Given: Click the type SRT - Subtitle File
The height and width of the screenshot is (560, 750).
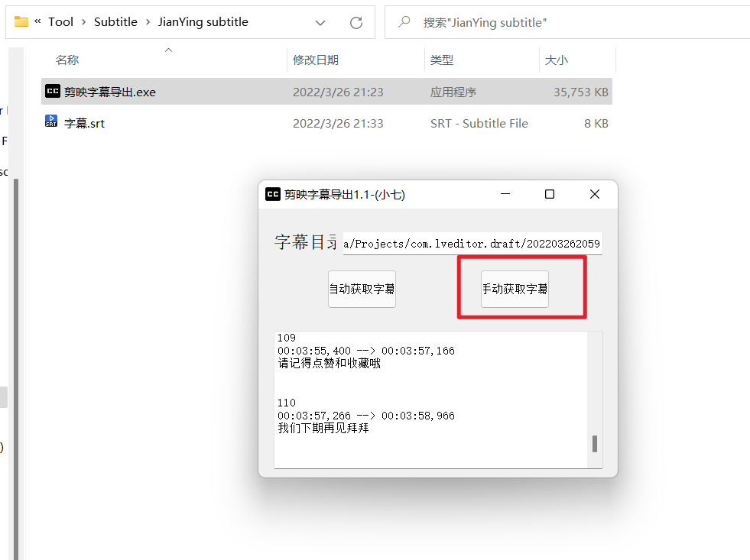Looking at the screenshot, I should tap(479, 124).
